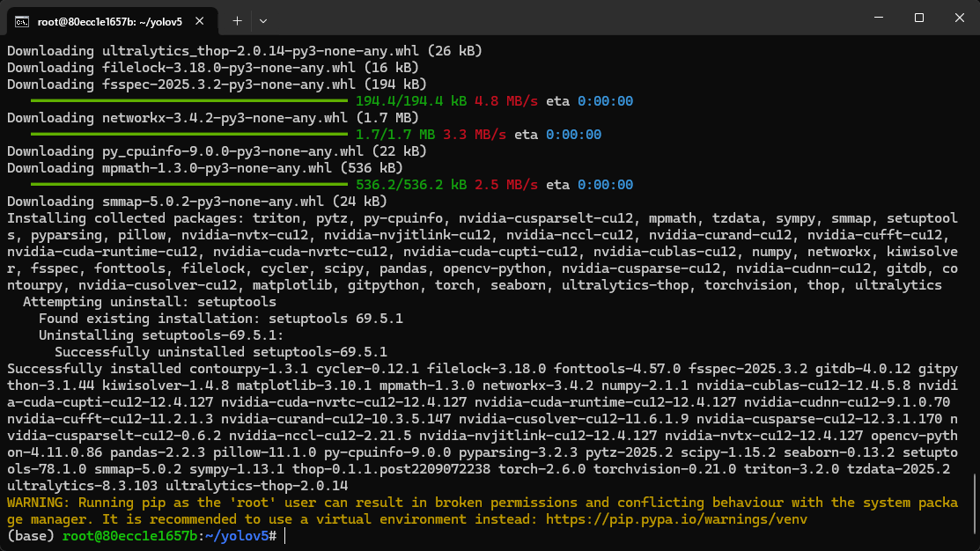Maximize the terminal window
The height and width of the screenshot is (551, 980).
[918, 18]
